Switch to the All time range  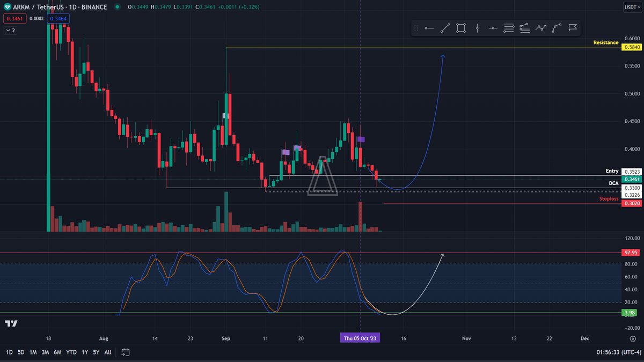tap(108, 352)
